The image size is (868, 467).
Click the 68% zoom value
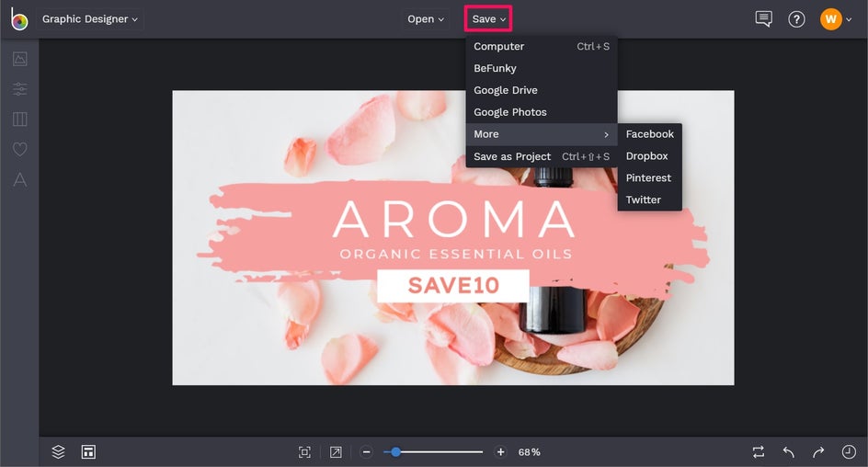click(530, 452)
